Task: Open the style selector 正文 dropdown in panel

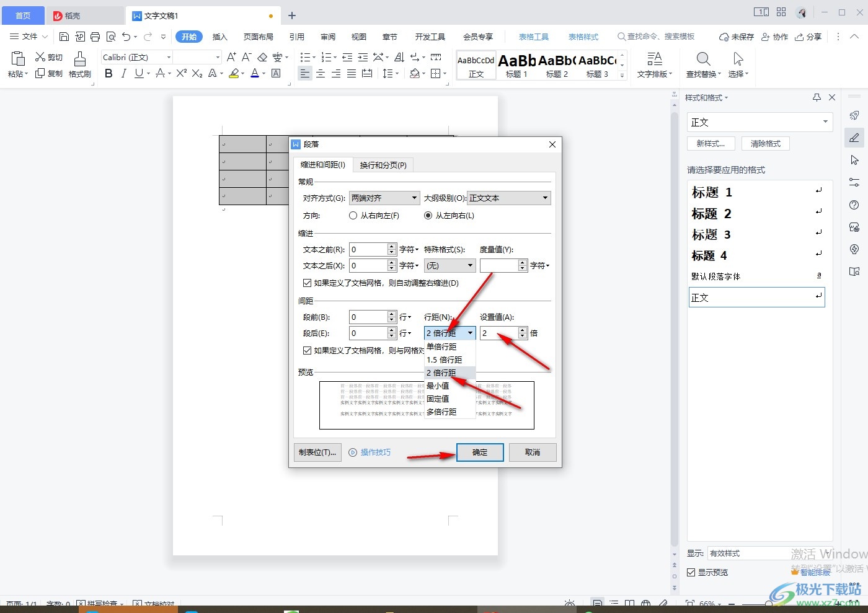Action: pyautogui.click(x=825, y=122)
